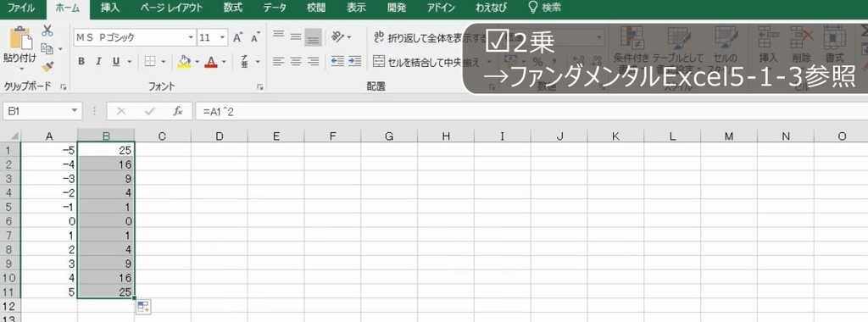Expand paste options arrow below 貼り付け
This screenshot has height=322, width=868.
20,69
